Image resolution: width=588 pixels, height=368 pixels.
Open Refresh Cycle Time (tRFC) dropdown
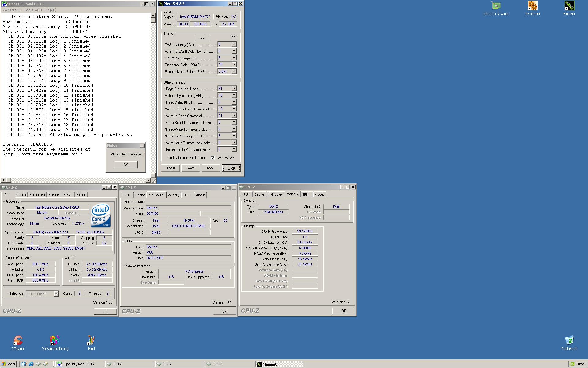[x=234, y=95]
